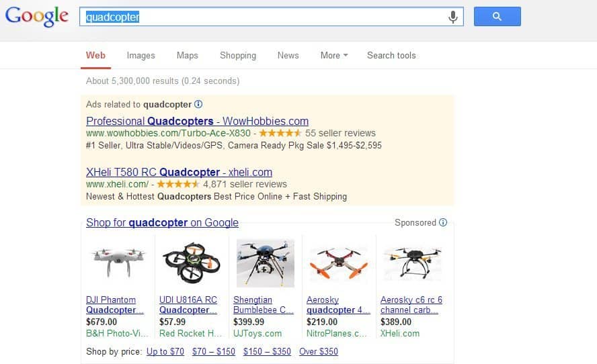The height and width of the screenshot is (364, 597).
Task: Open Professional Quadcopters WowHobbies.com ad link
Action: tap(197, 121)
